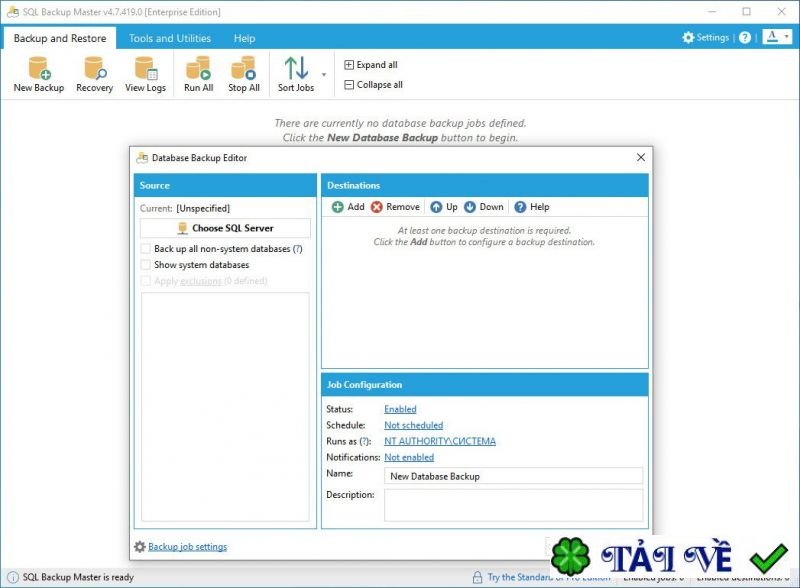Click the Database Backup Editor title icon
Screen dimensions: 800x588
pos(142,158)
